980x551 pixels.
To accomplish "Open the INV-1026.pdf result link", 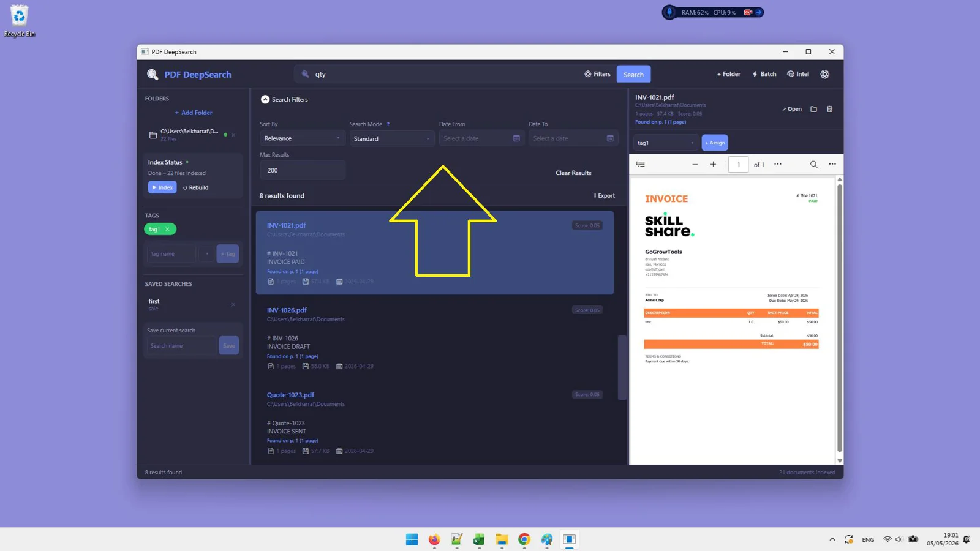I will point(287,310).
